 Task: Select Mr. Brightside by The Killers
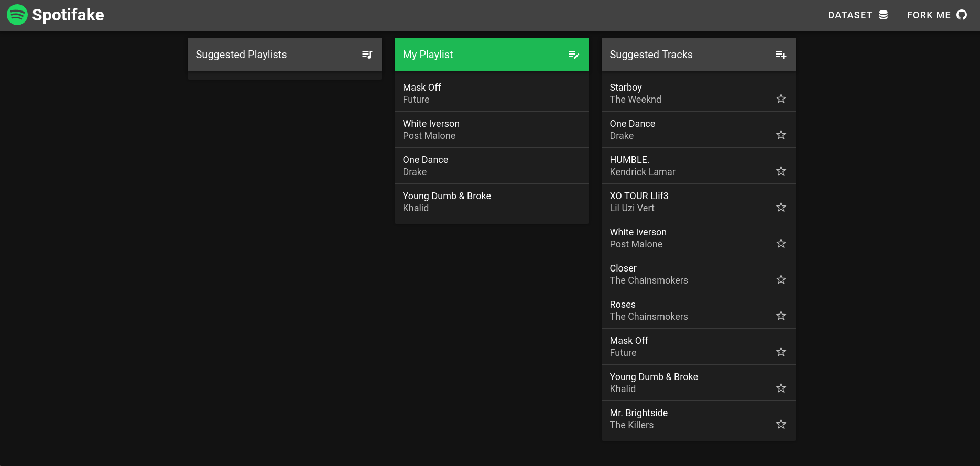click(699, 419)
